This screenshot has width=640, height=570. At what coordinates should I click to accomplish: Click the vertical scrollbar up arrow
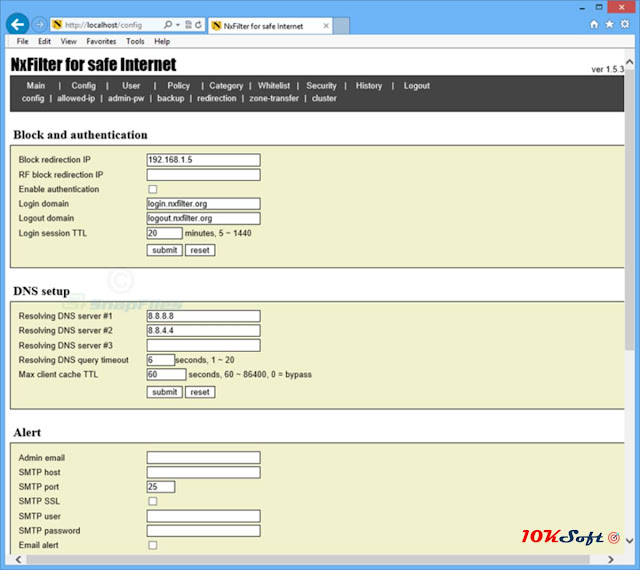pos(629,62)
